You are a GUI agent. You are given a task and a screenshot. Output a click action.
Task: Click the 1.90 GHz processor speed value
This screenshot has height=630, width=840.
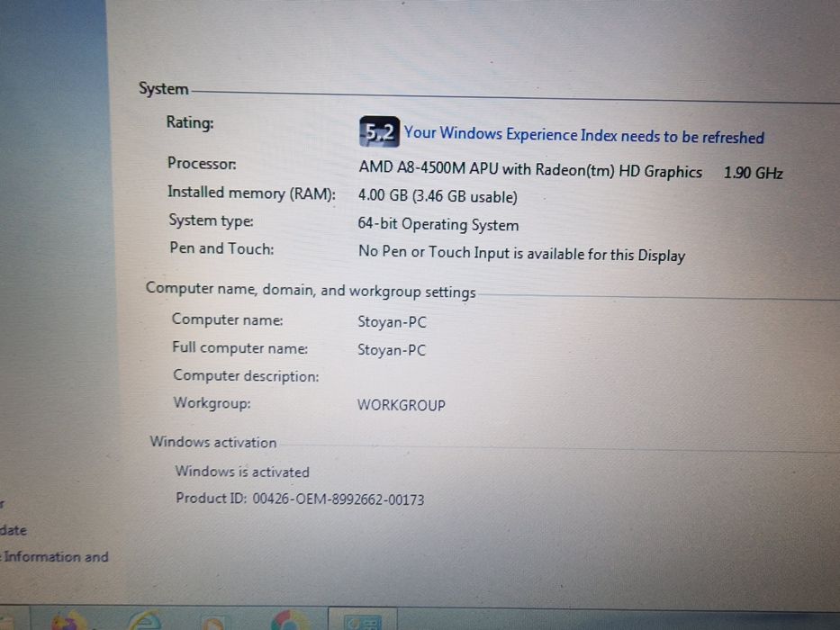[754, 173]
